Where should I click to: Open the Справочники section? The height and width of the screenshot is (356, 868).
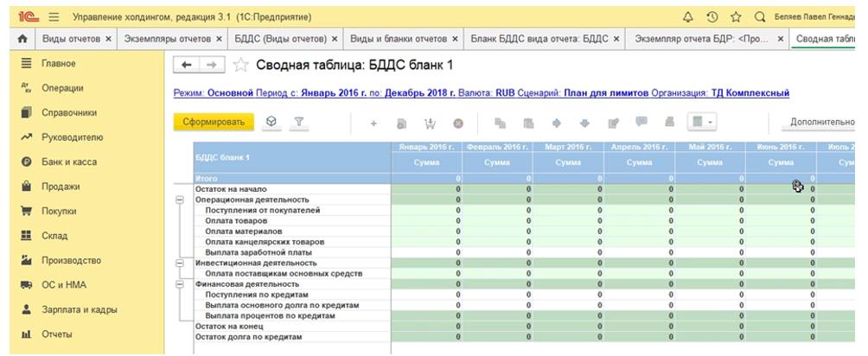click(x=69, y=112)
